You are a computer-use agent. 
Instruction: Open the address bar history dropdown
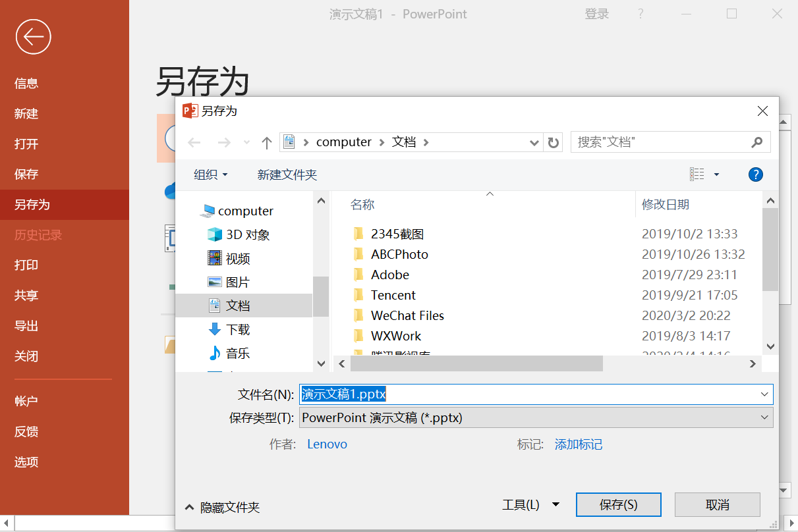(x=534, y=142)
